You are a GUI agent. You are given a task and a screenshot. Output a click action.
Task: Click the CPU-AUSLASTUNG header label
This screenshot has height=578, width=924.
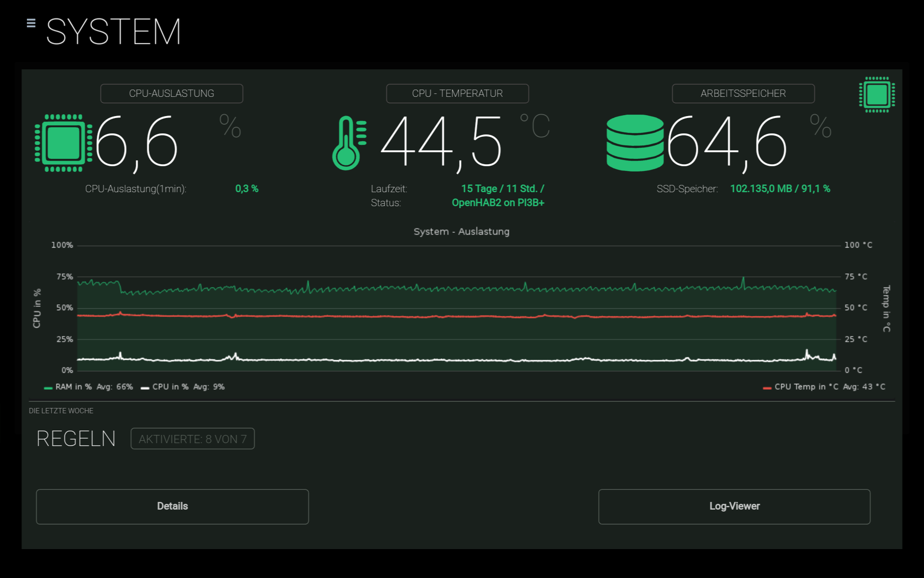tap(171, 93)
